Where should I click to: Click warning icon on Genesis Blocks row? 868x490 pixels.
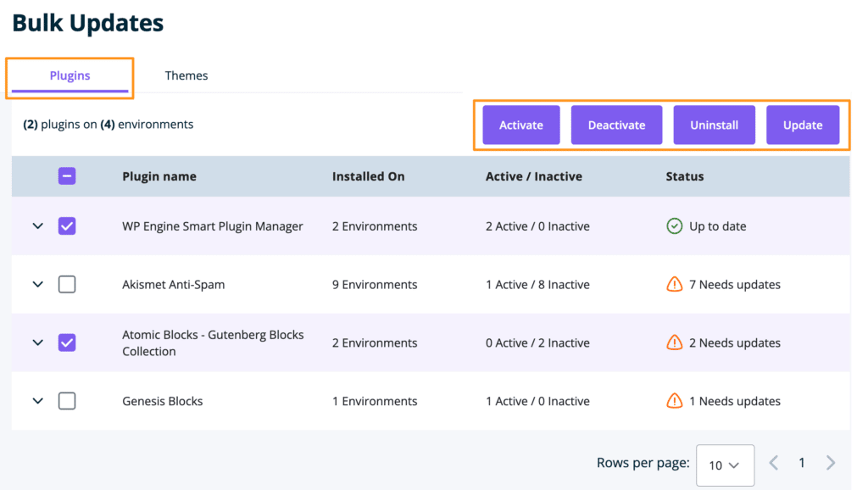[675, 401]
